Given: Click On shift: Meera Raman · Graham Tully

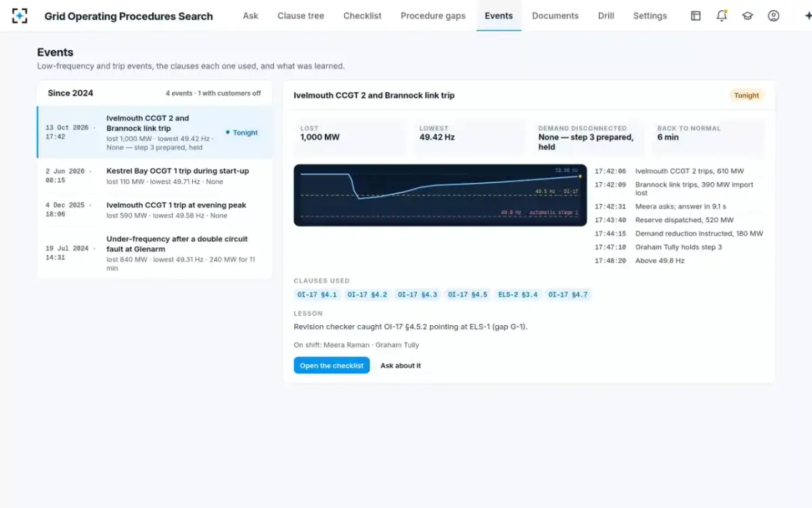Looking at the screenshot, I should [x=357, y=345].
